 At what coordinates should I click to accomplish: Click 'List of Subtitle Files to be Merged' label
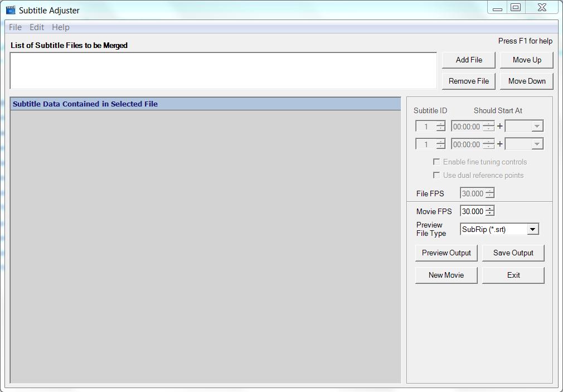69,45
